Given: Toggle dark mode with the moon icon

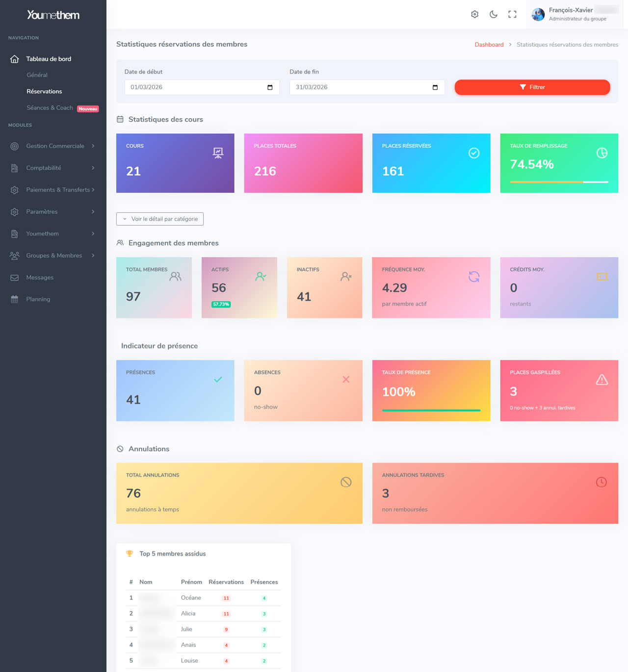Looking at the screenshot, I should coord(494,14).
